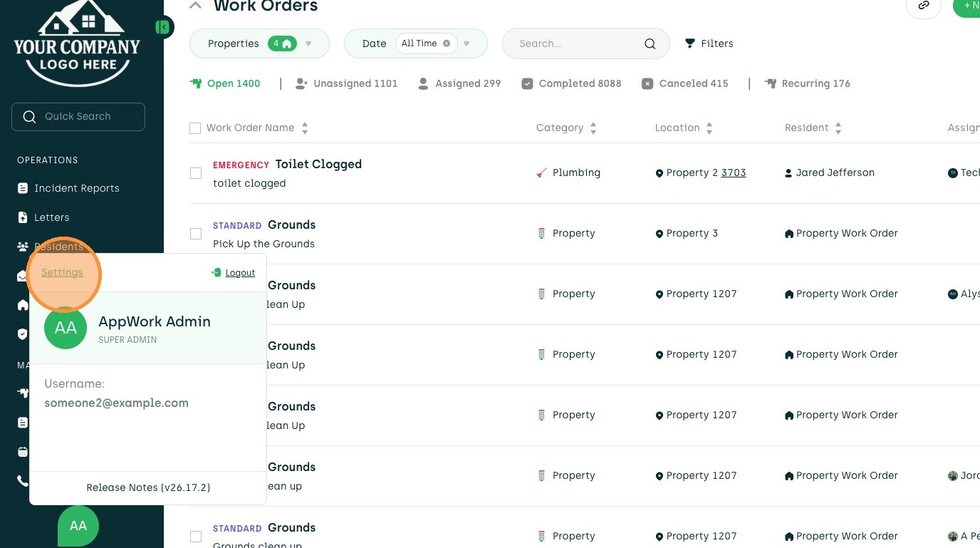Click the Letters sidebar icon
Screen dimensions: 980x548
point(23,217)
